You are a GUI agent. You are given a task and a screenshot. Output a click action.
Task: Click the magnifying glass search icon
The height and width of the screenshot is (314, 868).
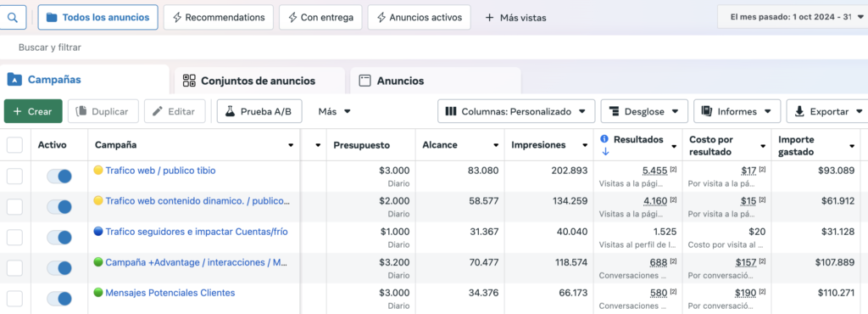click(x=12, y=17)
